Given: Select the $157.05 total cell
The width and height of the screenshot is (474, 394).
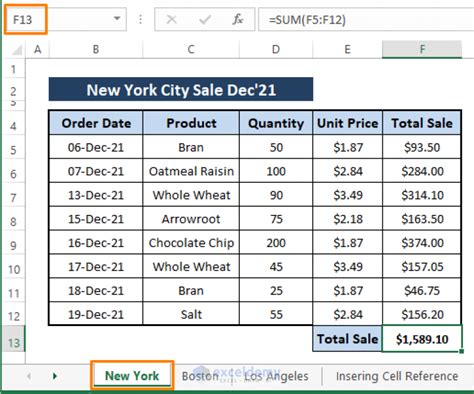Looking at the screenshot, I should [422, 267].
